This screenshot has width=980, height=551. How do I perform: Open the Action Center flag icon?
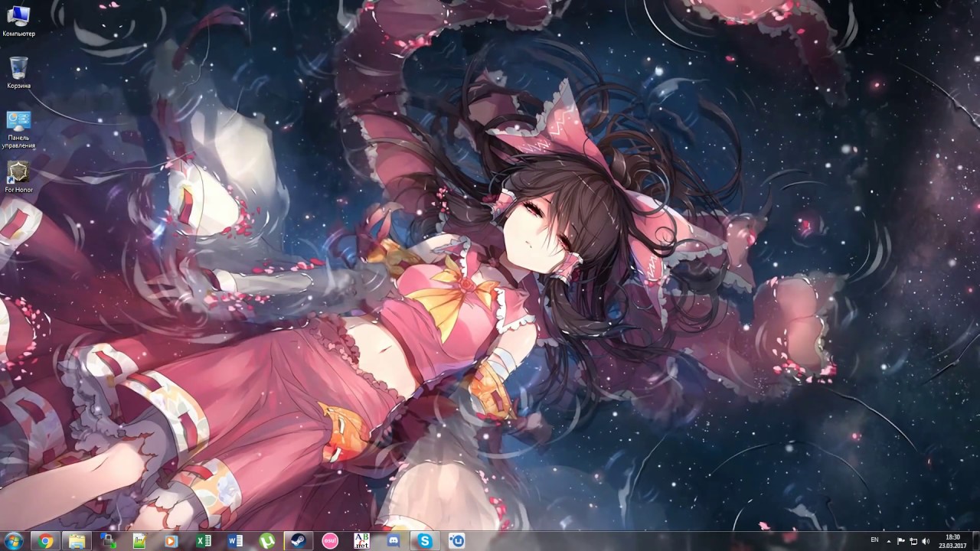[901, 541]
